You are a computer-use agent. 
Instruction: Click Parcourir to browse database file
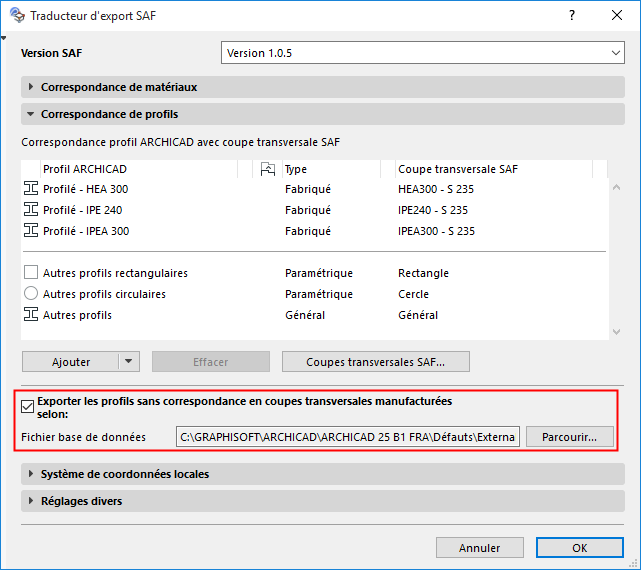tap(569, 437)
